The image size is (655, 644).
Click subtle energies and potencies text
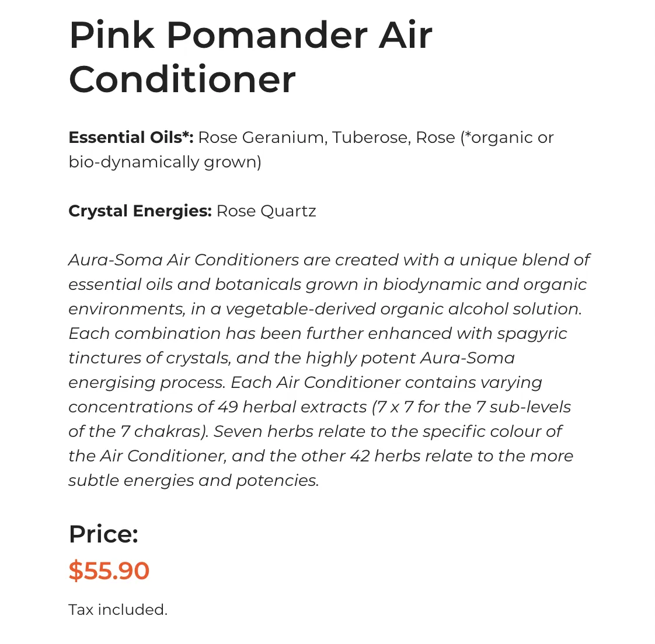[194, 481]
